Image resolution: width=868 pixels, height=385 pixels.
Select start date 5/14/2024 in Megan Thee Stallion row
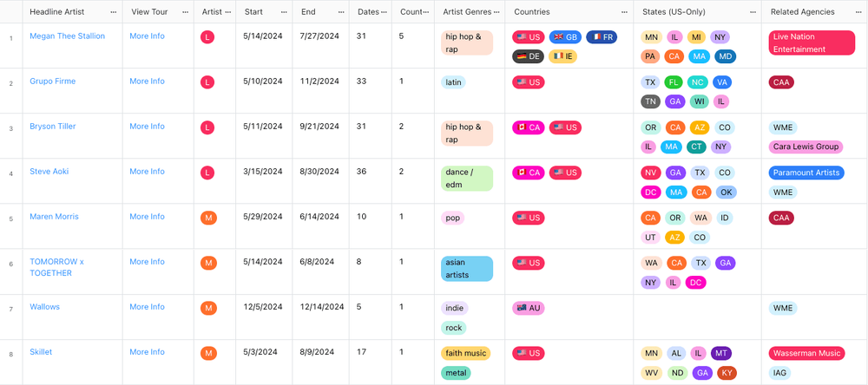pyautogui.click(x=263, y=36)
